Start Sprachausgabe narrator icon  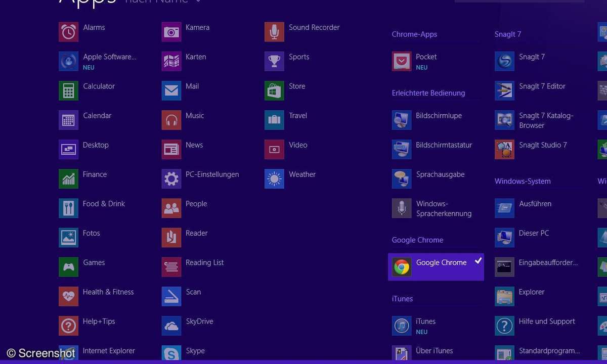402,178
